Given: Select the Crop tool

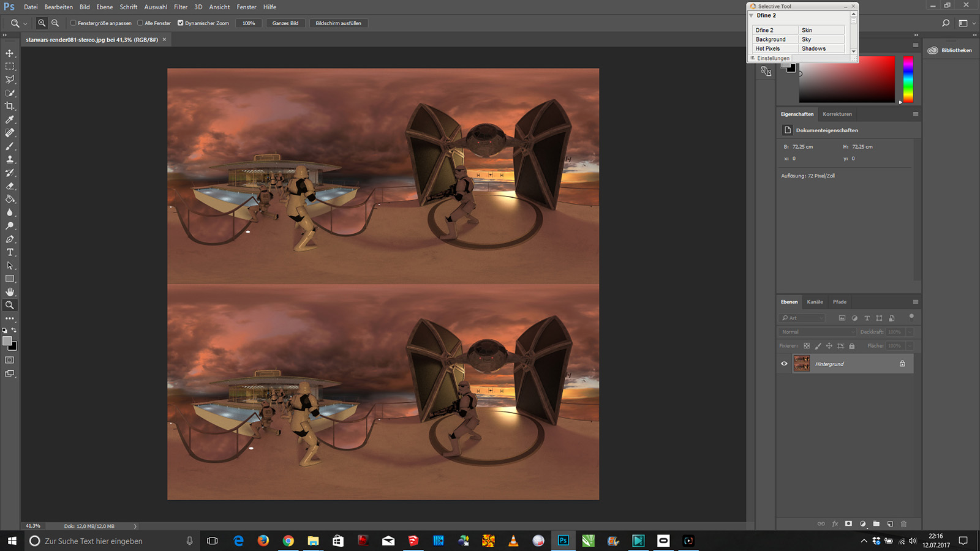Looking at the screenshot, I should [x=10, y=106].
